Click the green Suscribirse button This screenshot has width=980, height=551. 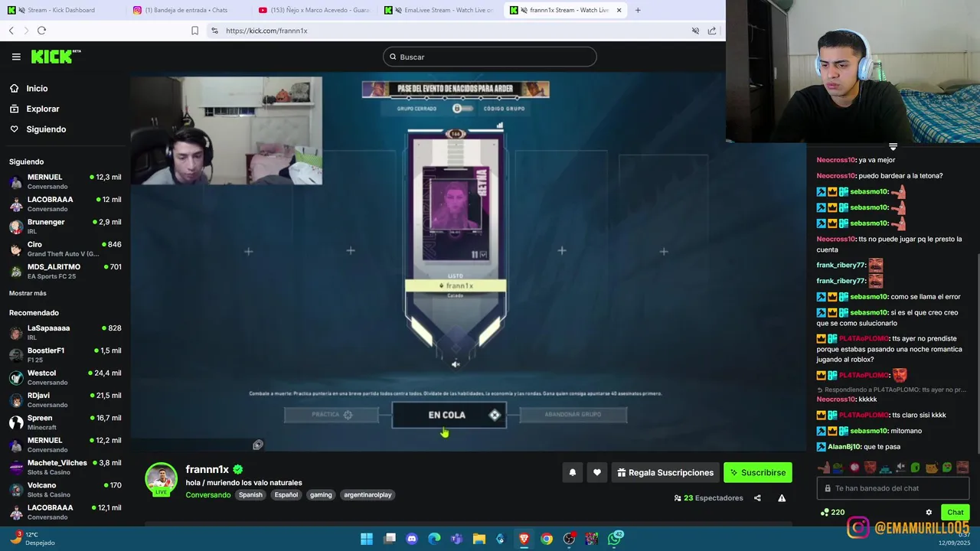[x=758, y=473]
